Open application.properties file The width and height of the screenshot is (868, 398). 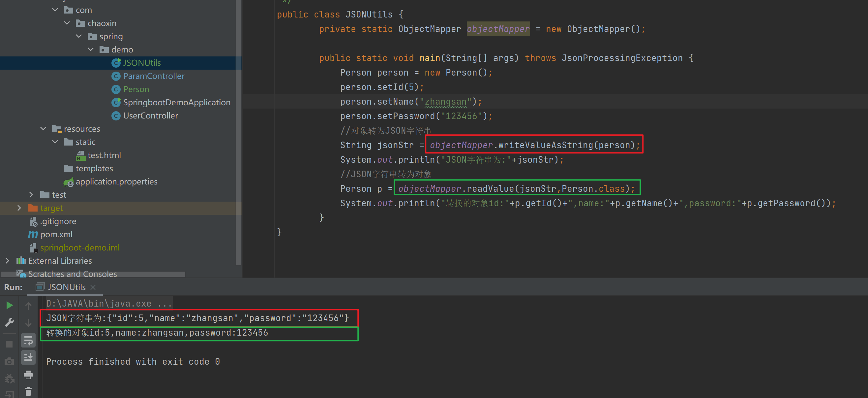click(116, 182)
